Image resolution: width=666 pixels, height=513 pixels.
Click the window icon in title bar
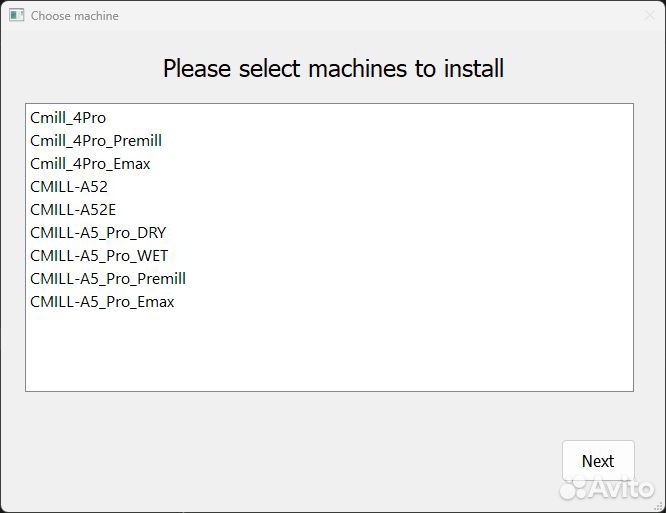click(16, 16)
